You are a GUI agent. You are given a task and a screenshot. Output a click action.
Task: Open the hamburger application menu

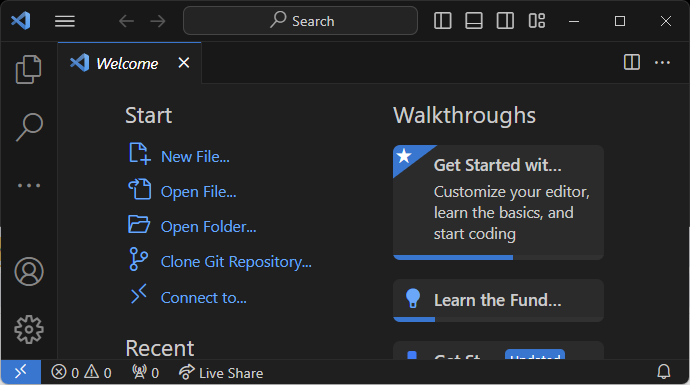[65, 21]
